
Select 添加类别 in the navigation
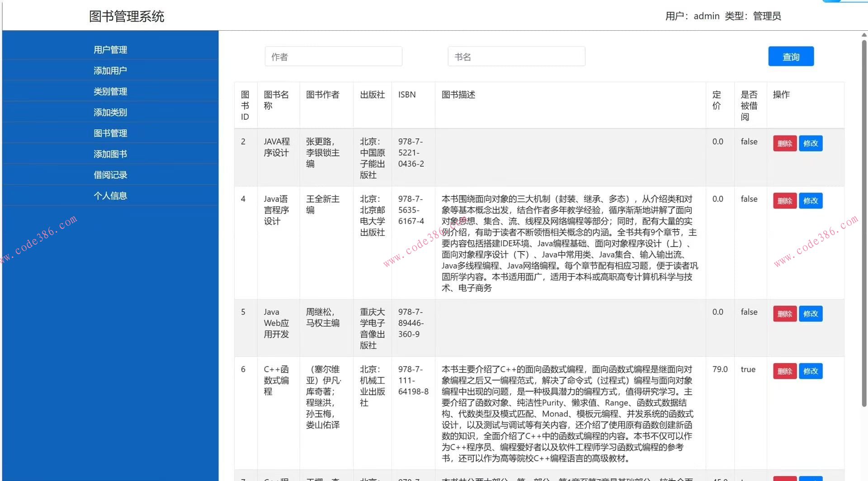[x=110, y=112]
